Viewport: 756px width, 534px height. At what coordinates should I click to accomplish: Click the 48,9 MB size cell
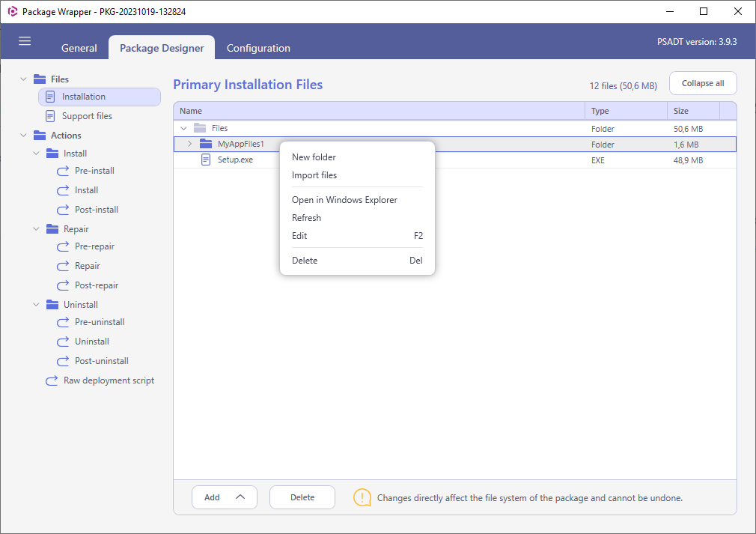(x=688, y=160)
